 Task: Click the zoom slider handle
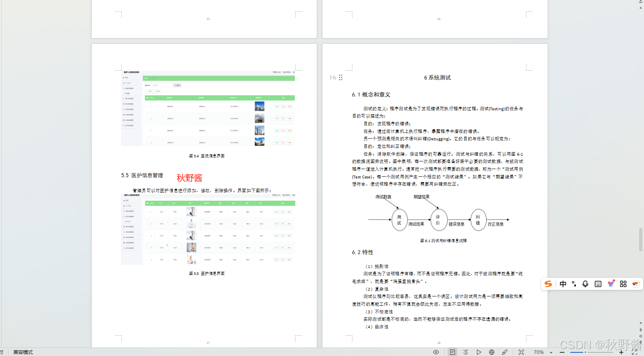[x=585, y=352]
